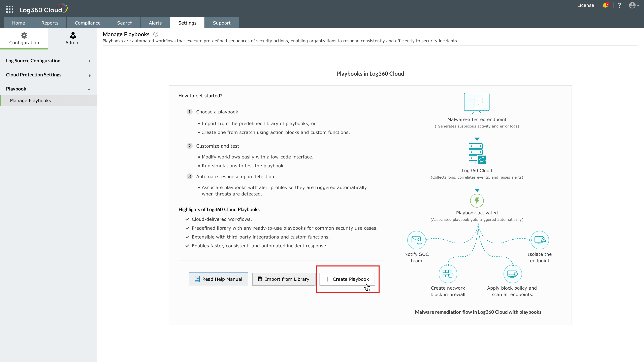Expand Cloud Protection Settings section
Image resolution: width=644 pixels, height=362 pixels.
coord(48,75)
